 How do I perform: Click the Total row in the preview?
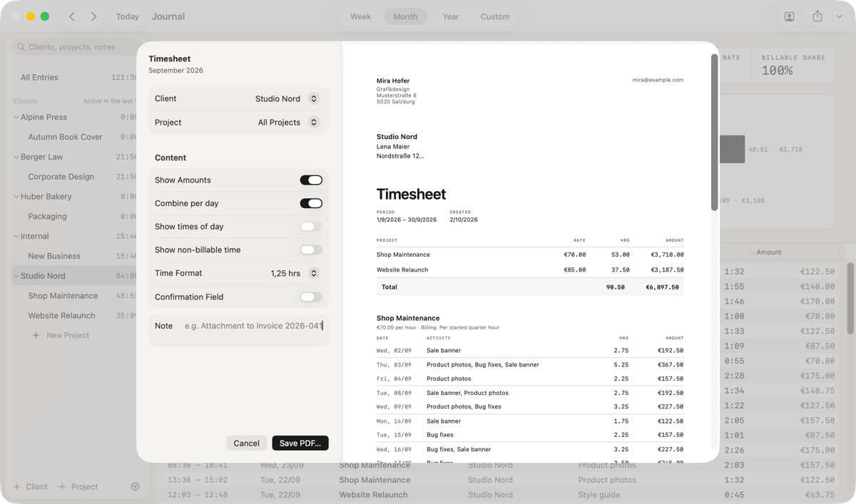pos(530,287)
